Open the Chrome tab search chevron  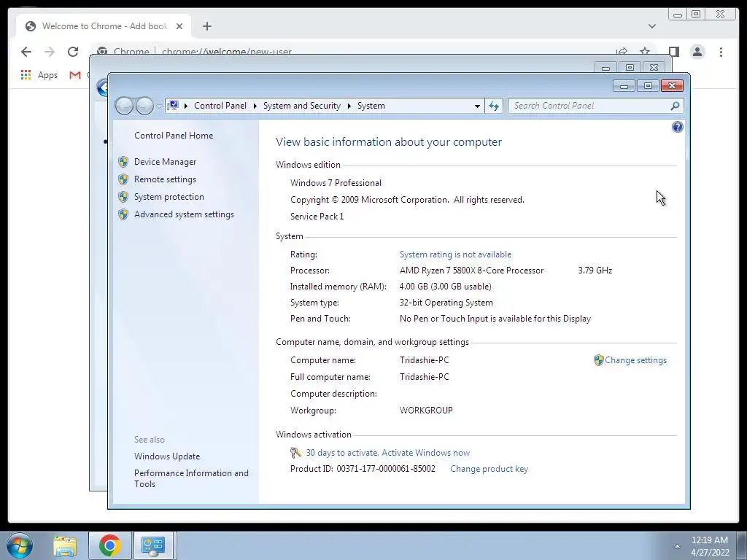coord(651,26)
